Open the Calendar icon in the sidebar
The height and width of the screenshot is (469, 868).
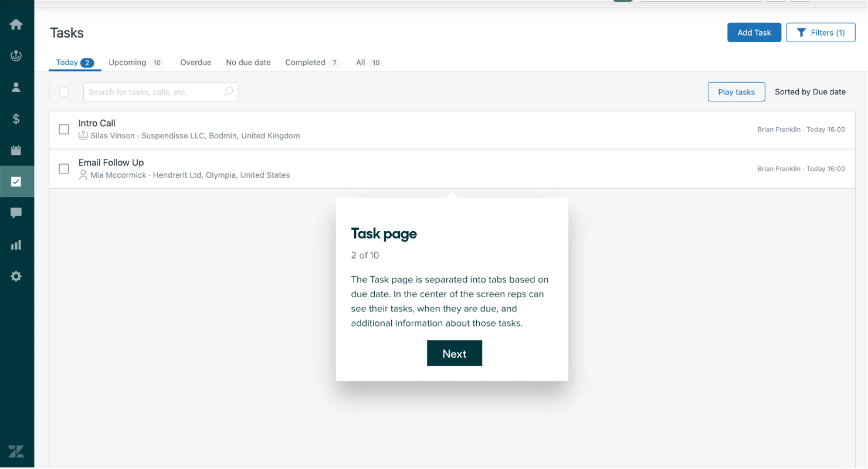pos(16,150)
